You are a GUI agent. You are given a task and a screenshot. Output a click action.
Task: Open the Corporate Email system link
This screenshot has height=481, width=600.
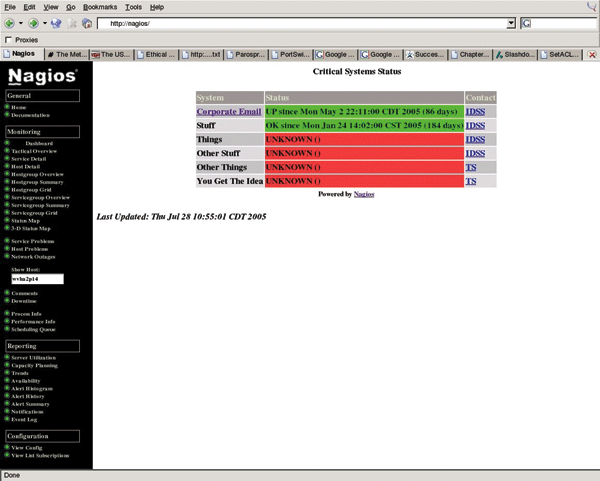pyautogui.click(x=229, y=112)
